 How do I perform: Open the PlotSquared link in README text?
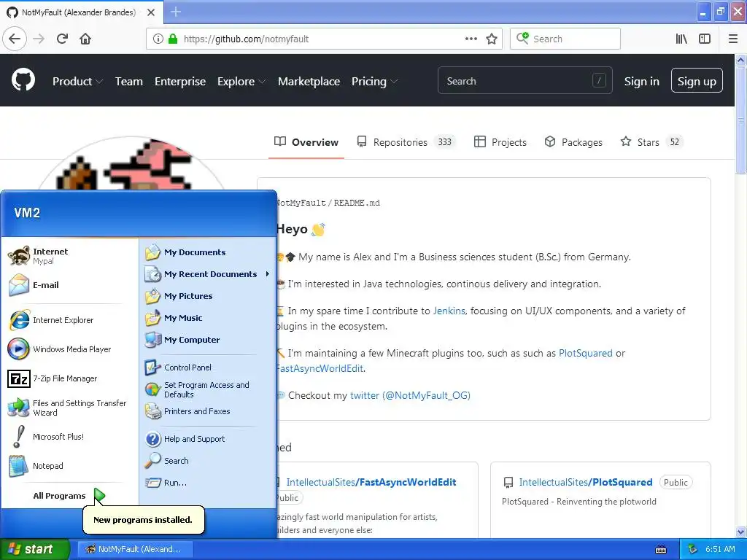(x=586, y=354)
